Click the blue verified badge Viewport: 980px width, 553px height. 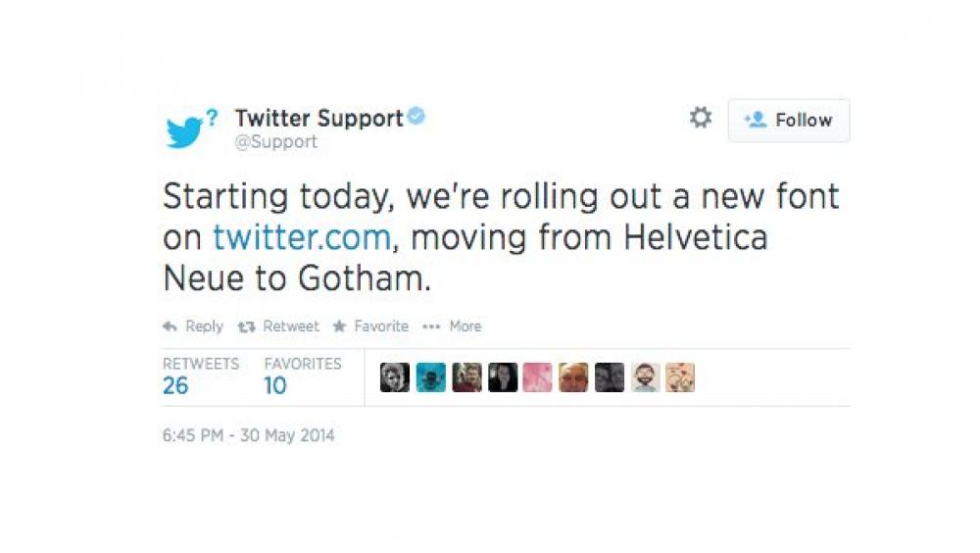pos(416,118)
